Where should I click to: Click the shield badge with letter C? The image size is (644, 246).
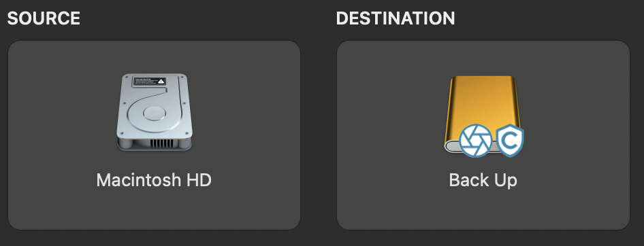(x=510, y=140)
